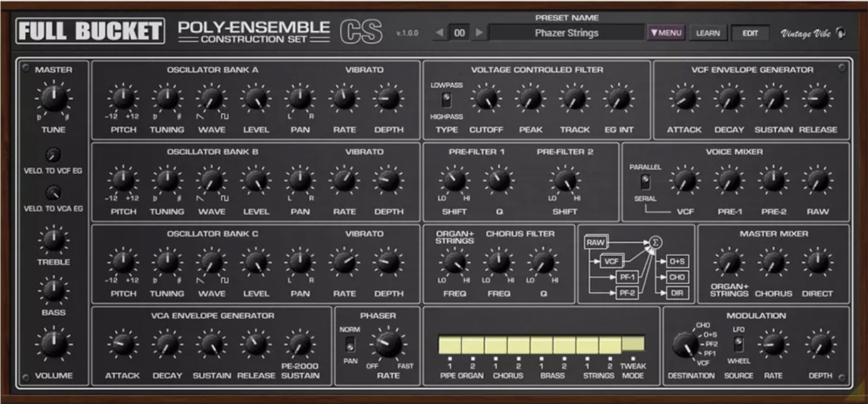Click VCF Envelope Release knob
Screen dimensions: 868x404
click(818, 98)
